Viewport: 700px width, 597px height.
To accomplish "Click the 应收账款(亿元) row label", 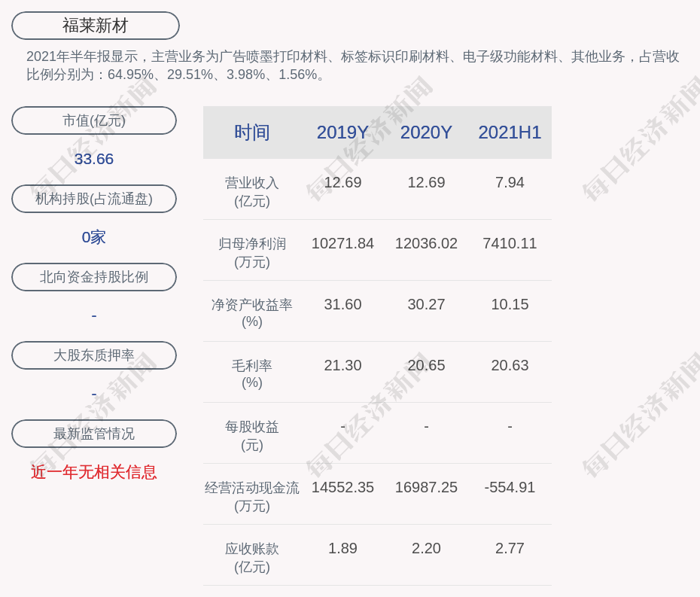I will (x=252, y=558).
